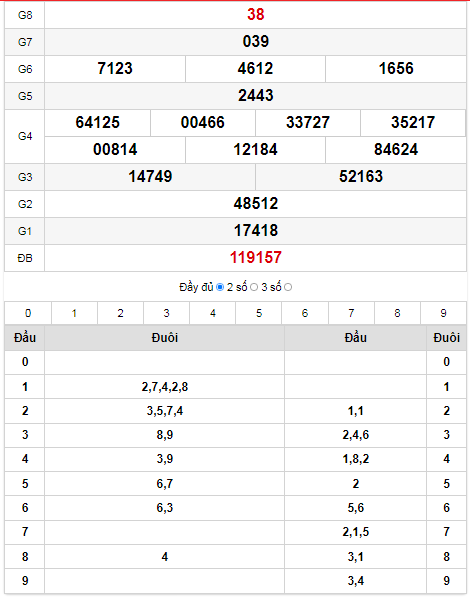Click digit filter tab 7
Image resolution: width=470 pixels, height=597 pixels.
coord(351,313)
